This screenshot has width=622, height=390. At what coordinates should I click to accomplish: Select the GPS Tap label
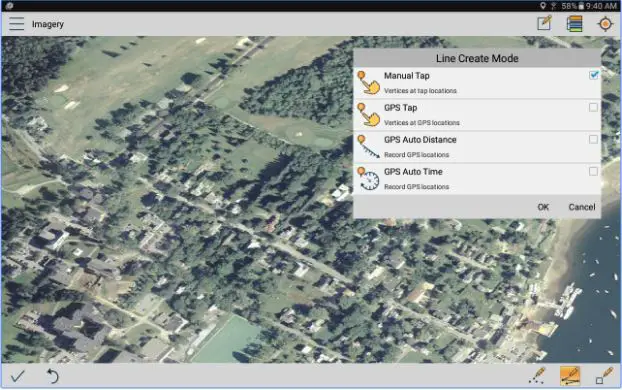400,108
